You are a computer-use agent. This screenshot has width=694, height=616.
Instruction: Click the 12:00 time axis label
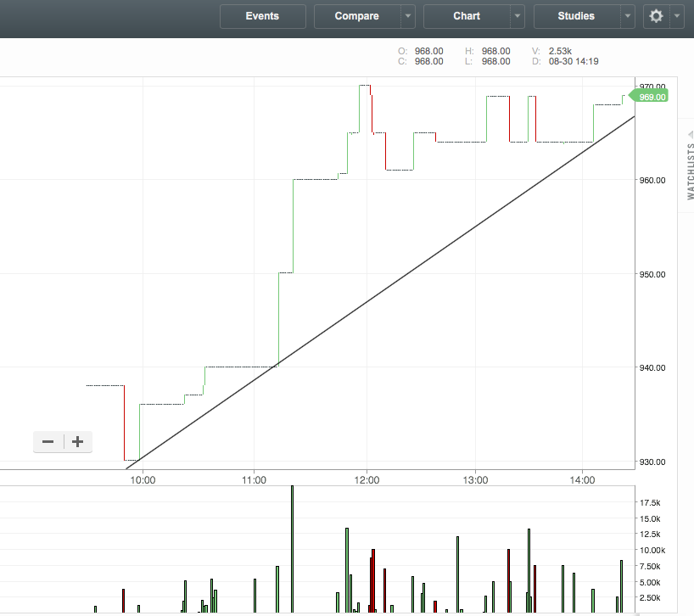(367, 479)
